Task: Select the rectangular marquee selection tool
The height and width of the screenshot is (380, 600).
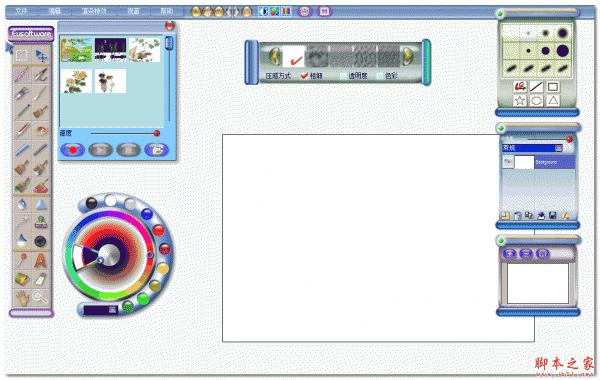Action: click(22, 56)
